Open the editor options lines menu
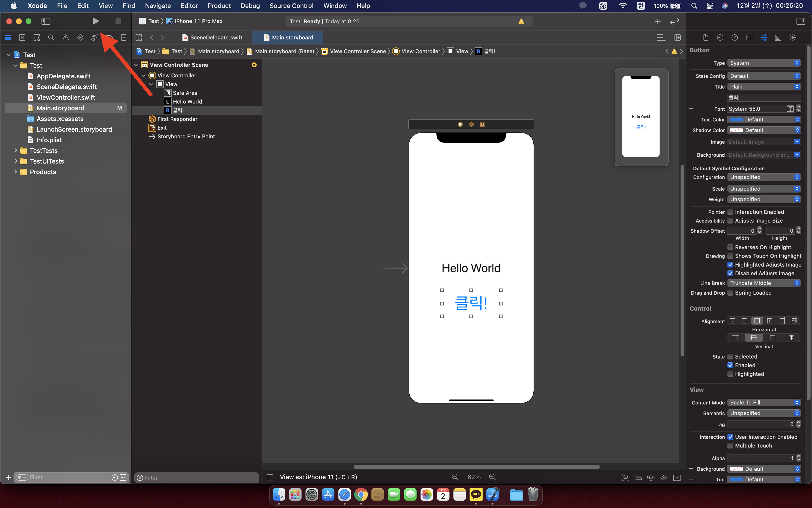812x508 pixels. pyautogui.click(x=661, y=38)
